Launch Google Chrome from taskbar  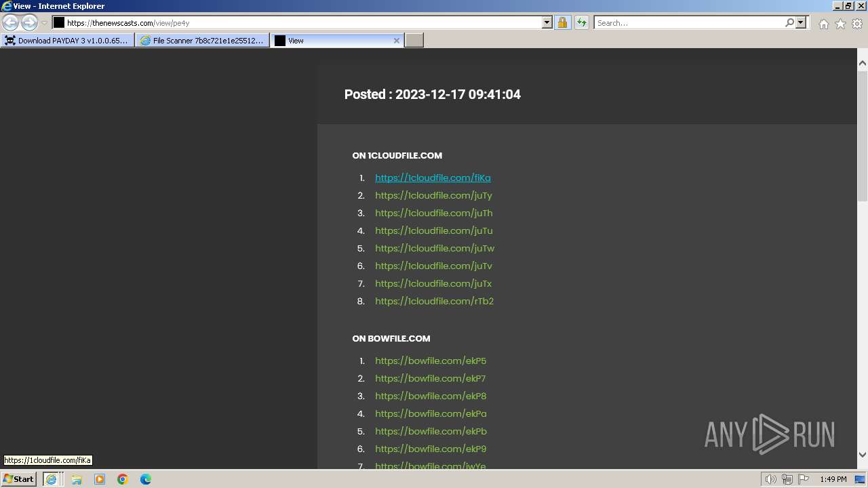[123, 479]
